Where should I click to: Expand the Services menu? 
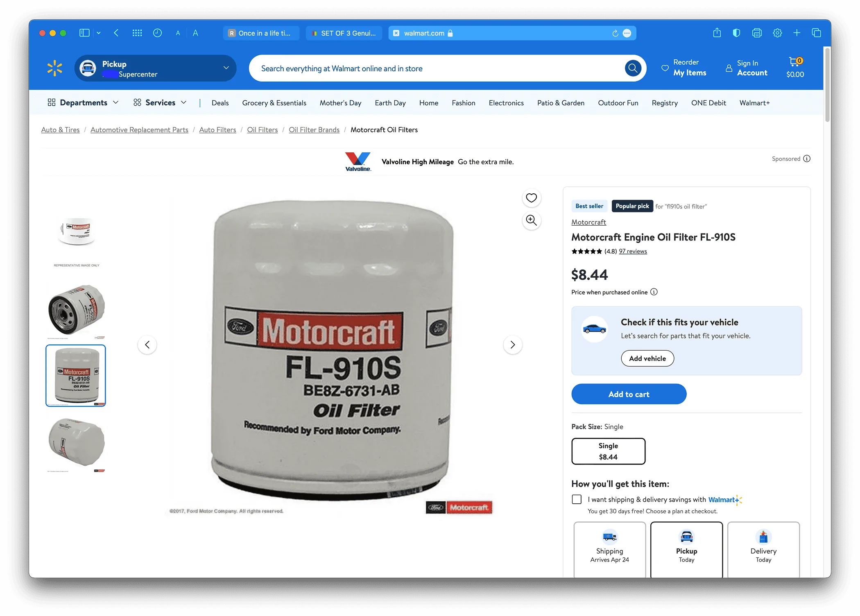coord(160,102)
